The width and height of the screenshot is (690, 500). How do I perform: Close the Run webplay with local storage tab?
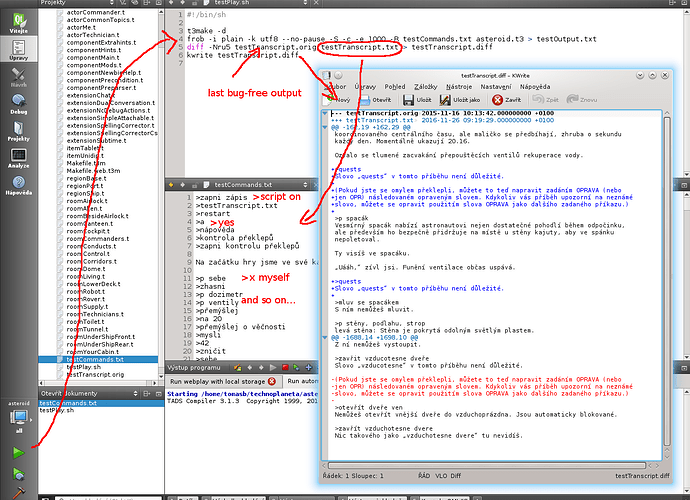coord(272,381)
